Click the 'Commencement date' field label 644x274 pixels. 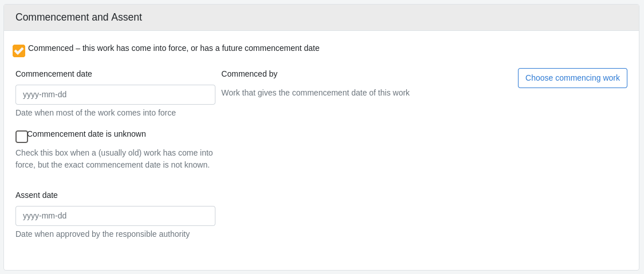coord(54,74)
